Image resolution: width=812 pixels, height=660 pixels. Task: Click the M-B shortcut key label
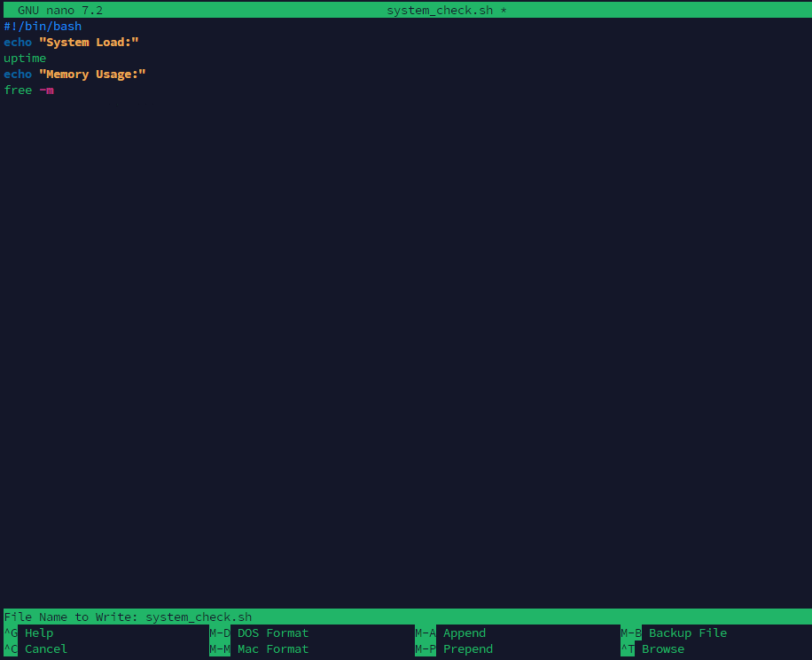pyautogui.click(x=631, y=632)
